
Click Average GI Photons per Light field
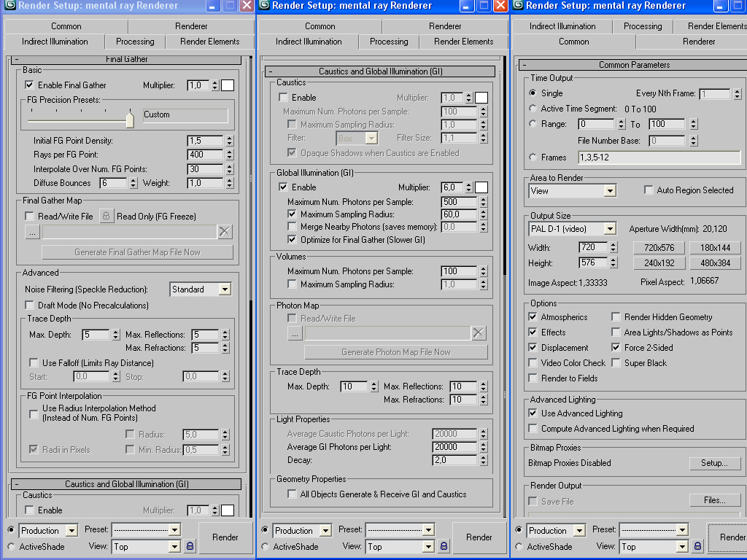[455, 447]
